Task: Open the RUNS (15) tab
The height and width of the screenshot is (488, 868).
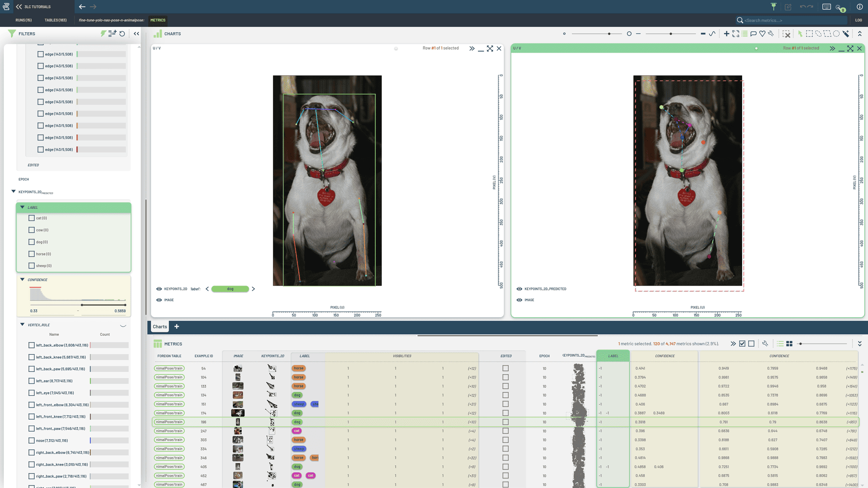Action: click(23, 20)
